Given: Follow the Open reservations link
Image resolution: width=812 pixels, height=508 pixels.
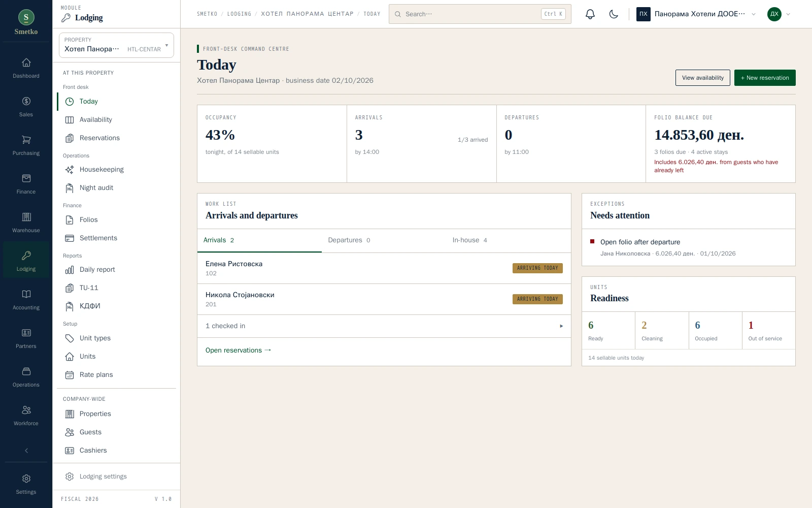Looking at the screenshot, I should [239, 351].
